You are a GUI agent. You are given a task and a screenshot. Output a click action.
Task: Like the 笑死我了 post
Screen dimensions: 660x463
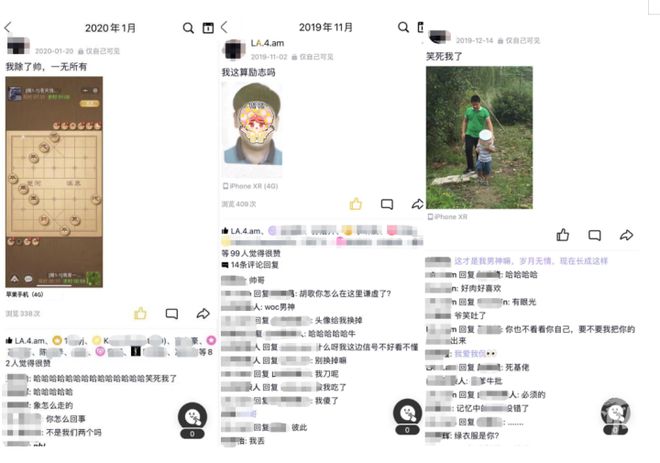[x=563, y=235]
